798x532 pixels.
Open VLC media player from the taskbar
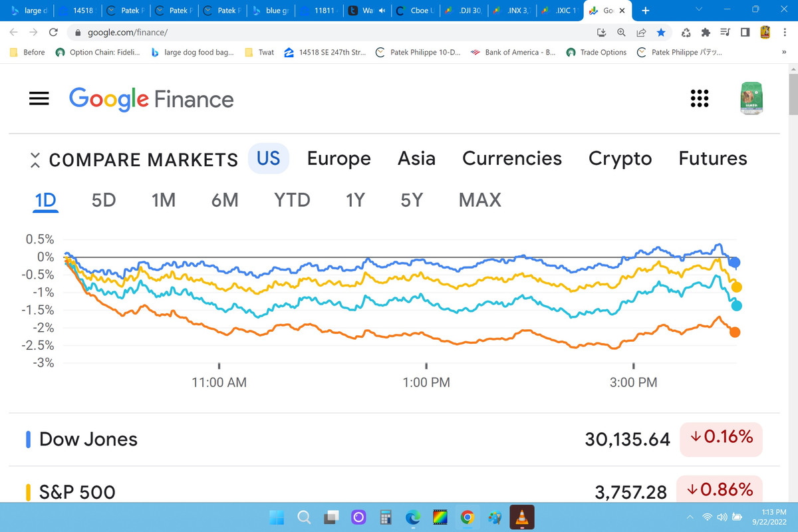coord(522,517)
